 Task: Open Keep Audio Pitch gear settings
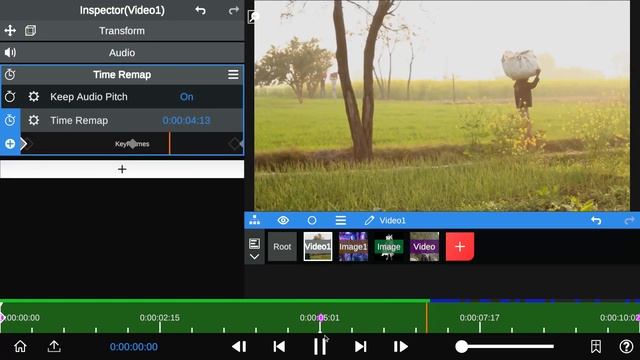[x=33, y=97]
